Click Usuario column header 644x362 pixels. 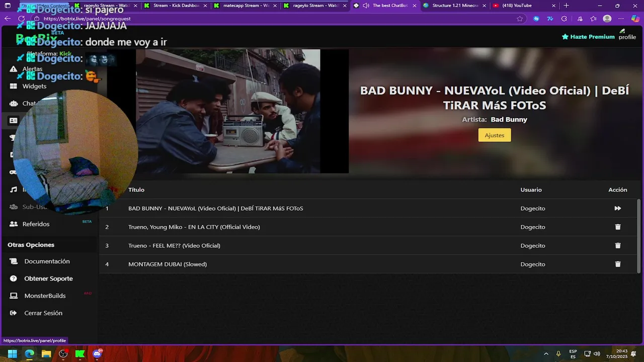pyautogui.click(x=531, y=190)
